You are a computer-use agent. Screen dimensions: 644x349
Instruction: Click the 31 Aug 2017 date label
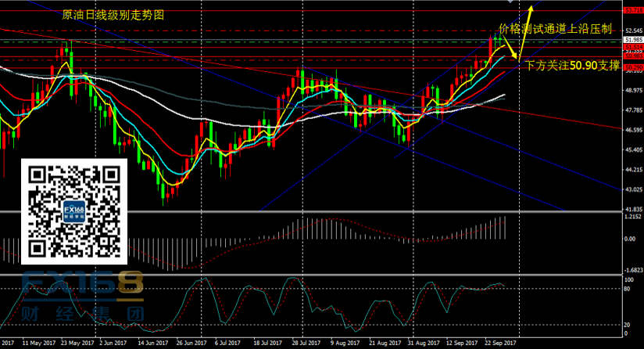click(420, 343)
